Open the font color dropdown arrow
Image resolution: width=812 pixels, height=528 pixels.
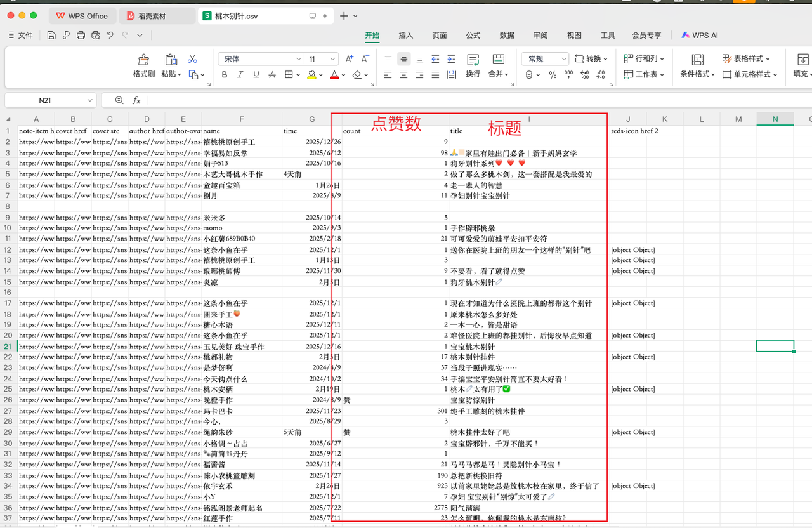click(343, 76)
